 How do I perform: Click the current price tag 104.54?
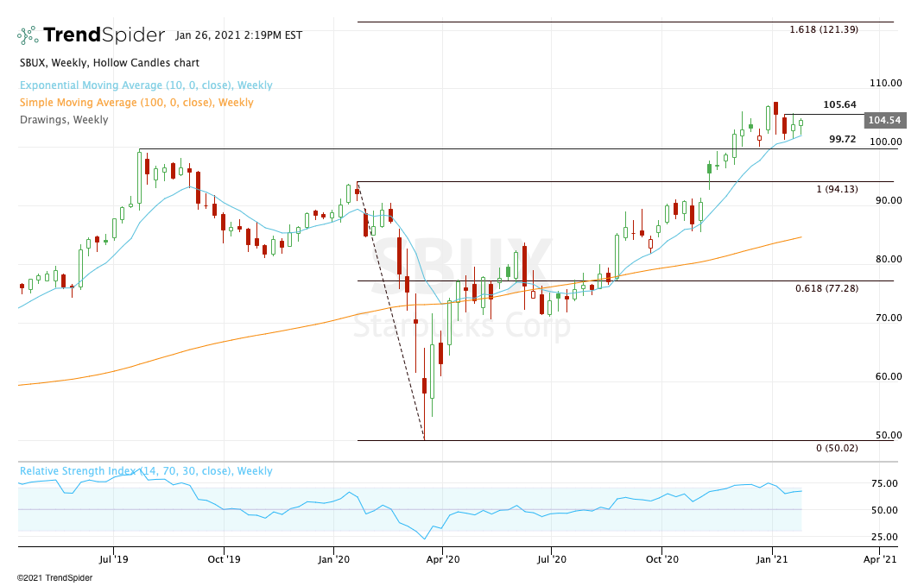(x=884, y=120)
